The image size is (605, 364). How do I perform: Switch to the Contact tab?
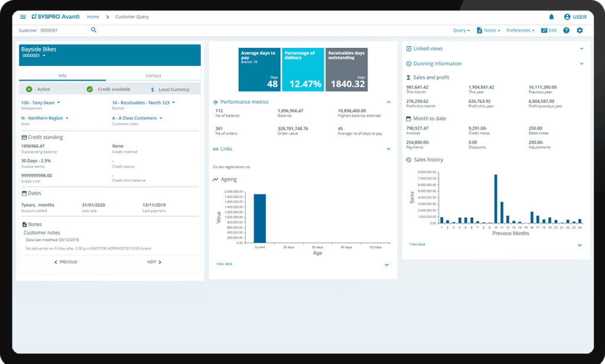pos(153,75)
